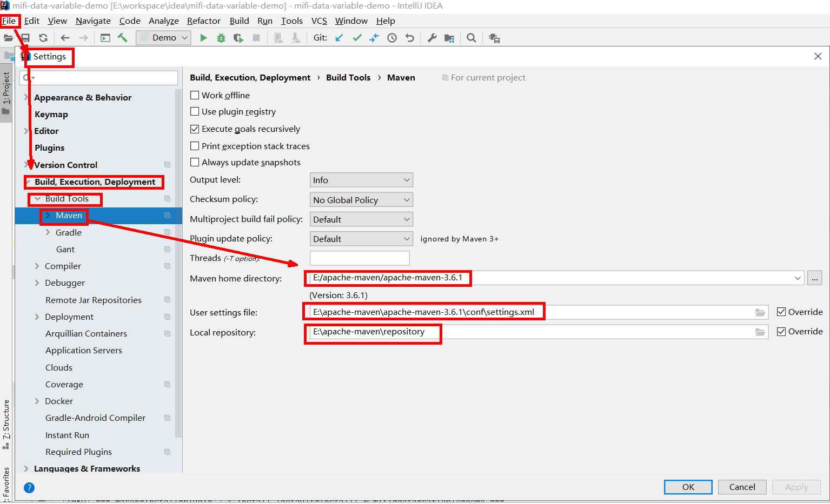
Task: Open the Z: Structure side tab
Action: tap(6, 424)
